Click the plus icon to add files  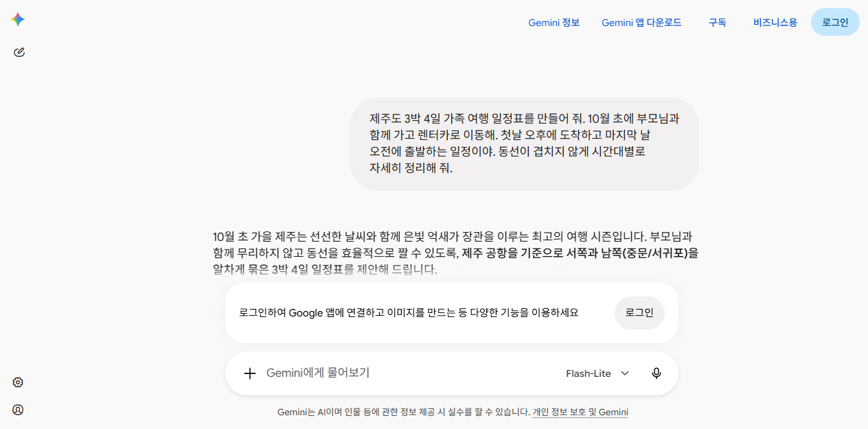(250, 373)
